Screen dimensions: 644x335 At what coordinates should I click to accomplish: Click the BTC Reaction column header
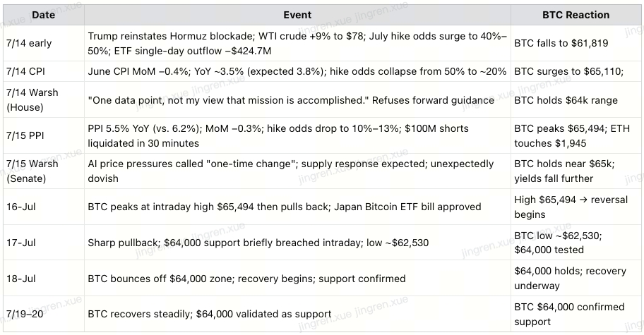tap(576, 16)
